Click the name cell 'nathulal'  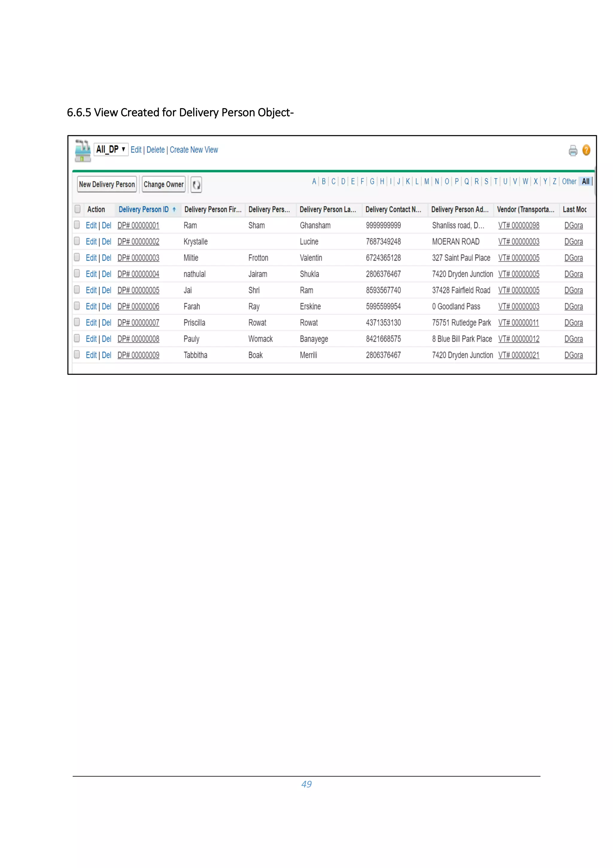point(195,274)
